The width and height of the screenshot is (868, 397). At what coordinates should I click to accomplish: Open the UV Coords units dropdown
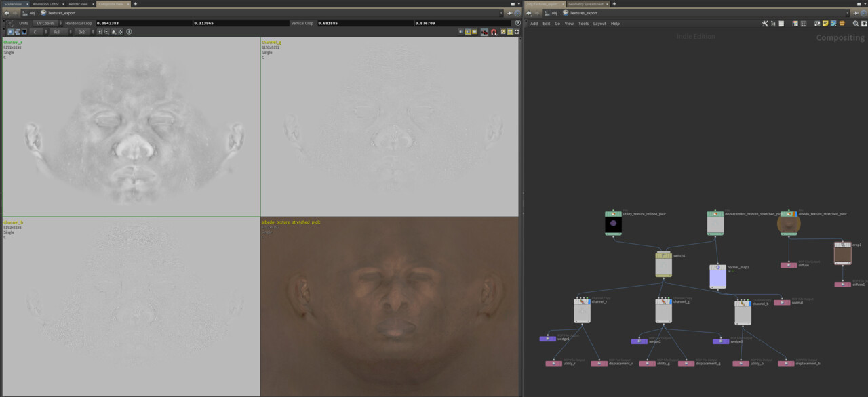(48, 23)
